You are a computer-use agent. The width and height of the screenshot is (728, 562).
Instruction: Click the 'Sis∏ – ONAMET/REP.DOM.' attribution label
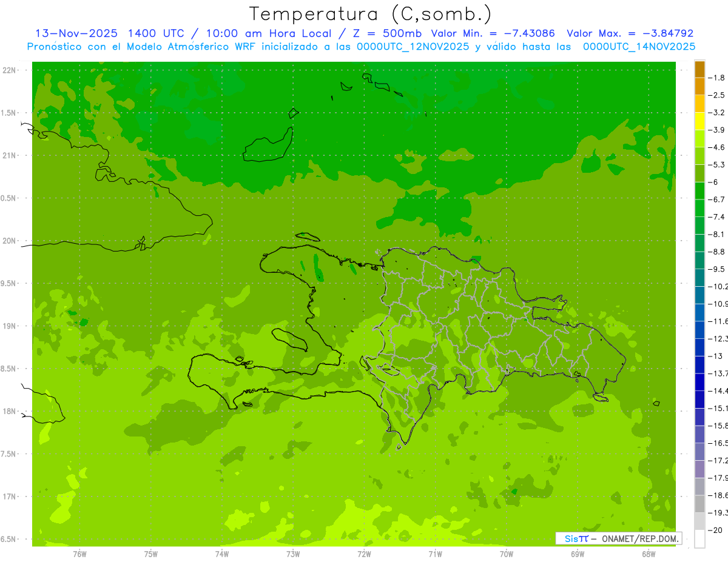pyautogui.click(x=619, y=538)
